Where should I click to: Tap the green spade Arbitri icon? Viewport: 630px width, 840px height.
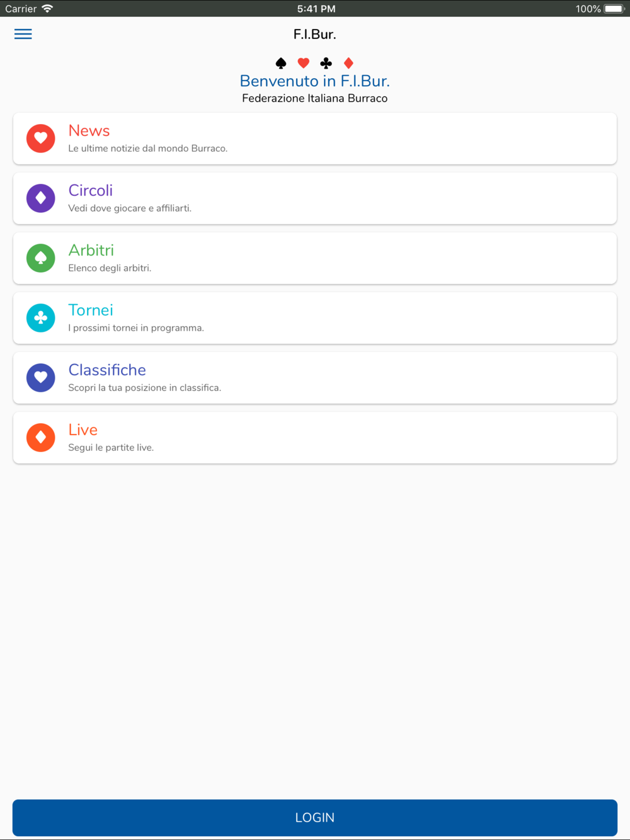41,258
